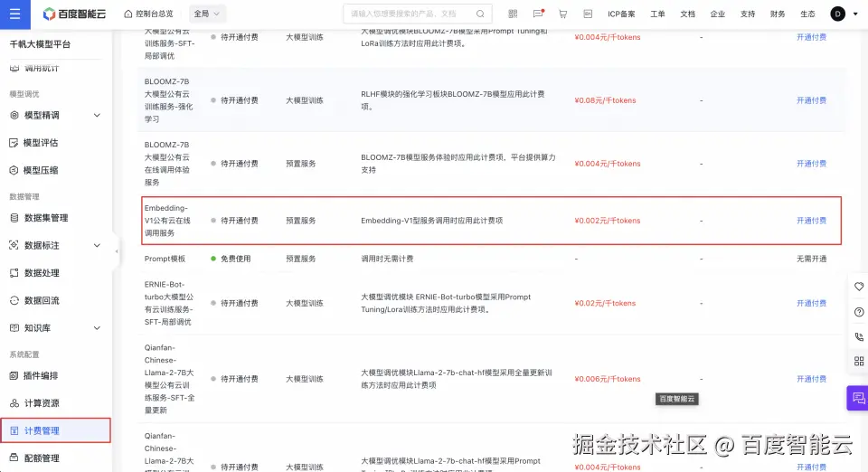Screen dimensions: 868x472
Task: Open the purple chat support button
Action: coord(857,398)
